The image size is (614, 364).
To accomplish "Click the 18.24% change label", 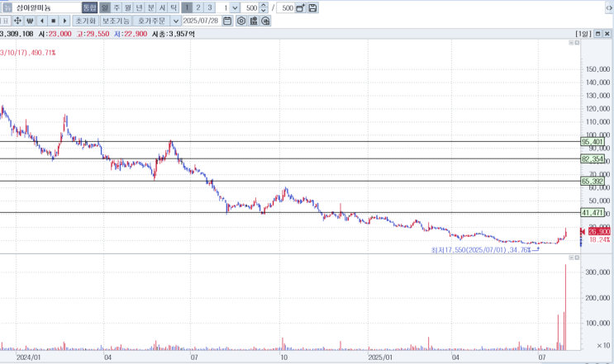I will pyautogui.click(x=599, y=239).
